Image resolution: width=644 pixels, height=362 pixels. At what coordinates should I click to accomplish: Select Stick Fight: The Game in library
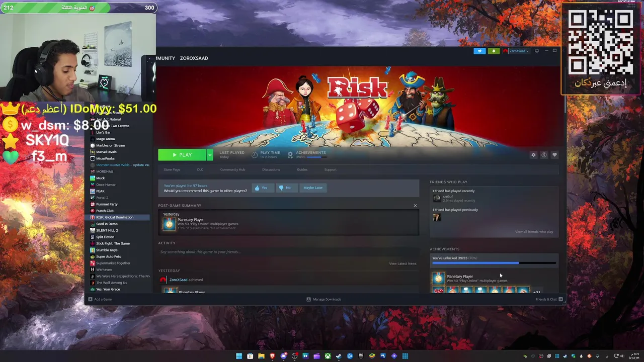point(113,243)
